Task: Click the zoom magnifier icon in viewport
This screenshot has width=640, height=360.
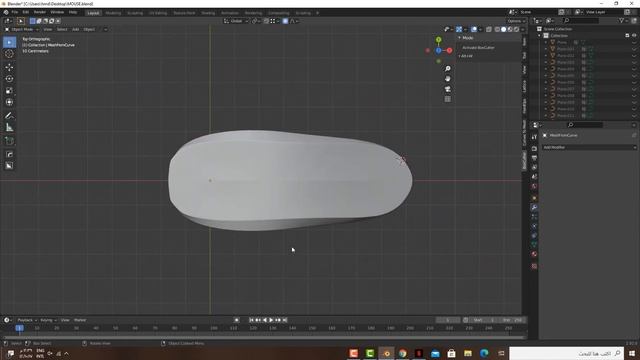Action: [448, 69]
